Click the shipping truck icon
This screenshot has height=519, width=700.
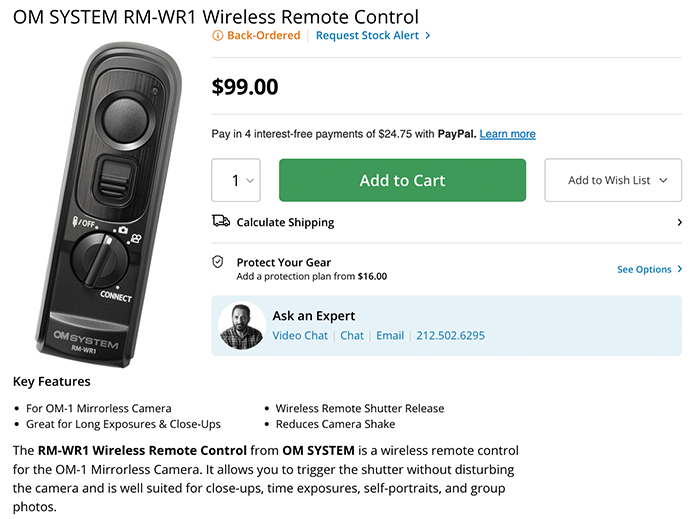[x=221, y=222]
